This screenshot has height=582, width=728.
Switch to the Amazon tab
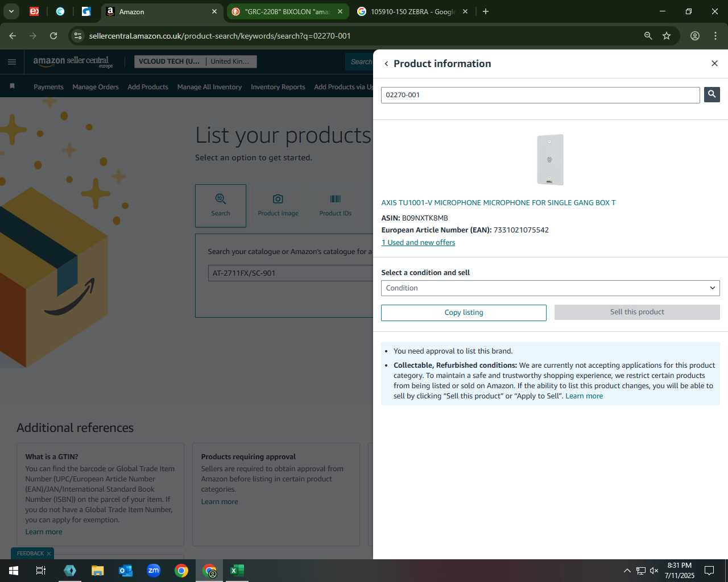click(x=162, y=11)
